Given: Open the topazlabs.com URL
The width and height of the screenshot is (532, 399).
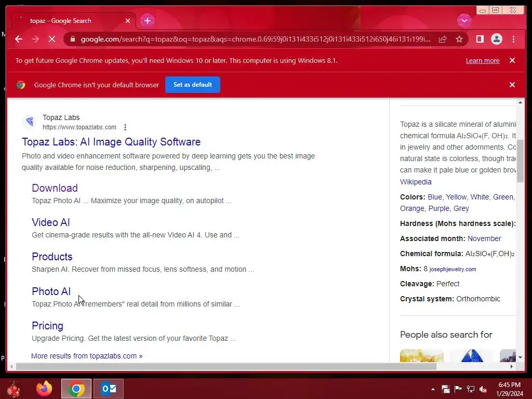Looking at the screenshot, I should tap(79, 127).
